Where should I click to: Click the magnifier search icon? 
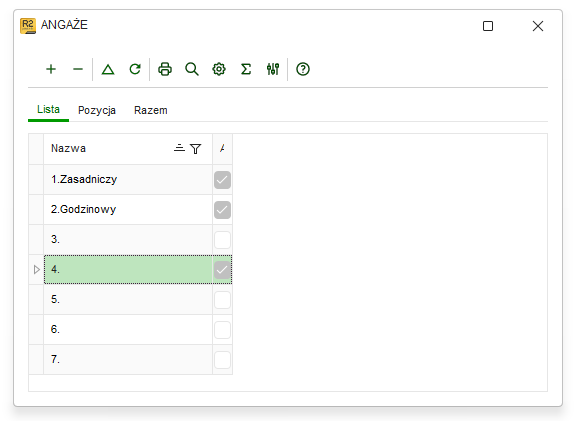(x=192, y=69)
